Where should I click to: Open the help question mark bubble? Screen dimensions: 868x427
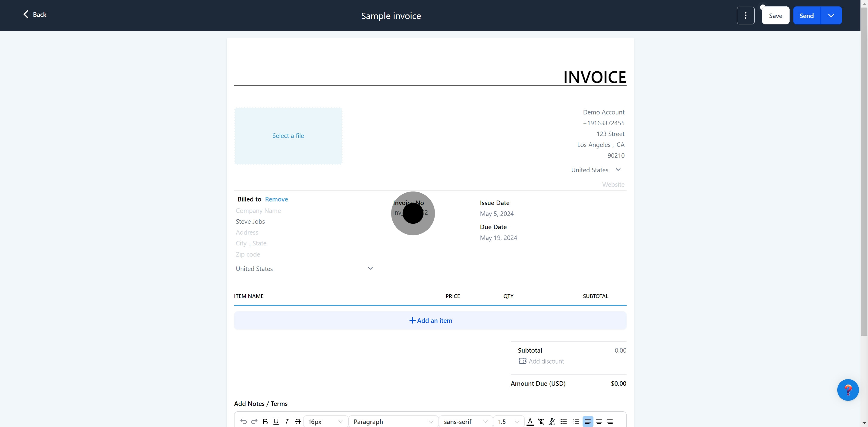tap(848, 390)
